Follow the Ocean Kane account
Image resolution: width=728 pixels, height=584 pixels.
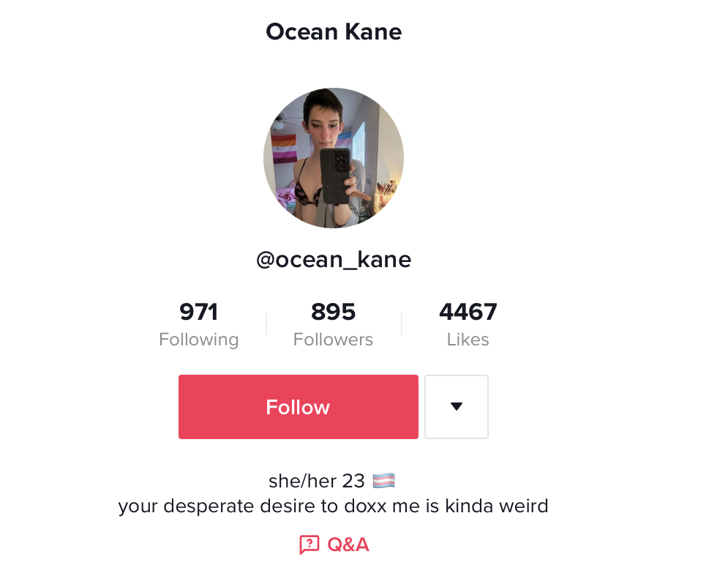click(298, 407)
